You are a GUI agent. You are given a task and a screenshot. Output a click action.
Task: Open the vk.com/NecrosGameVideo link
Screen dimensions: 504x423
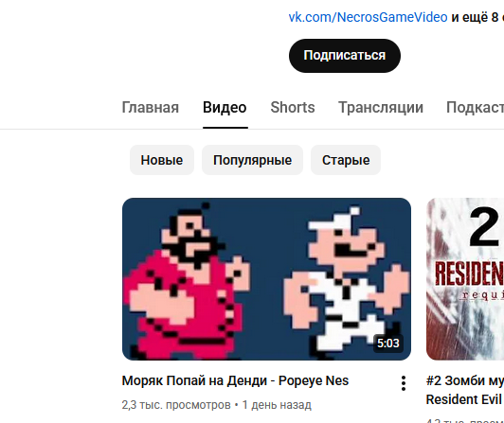(x=368, y=17)
